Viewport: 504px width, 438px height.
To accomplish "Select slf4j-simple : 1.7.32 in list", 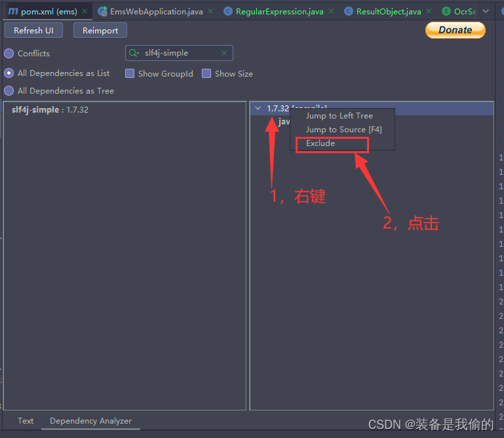I will coord(50,110).
